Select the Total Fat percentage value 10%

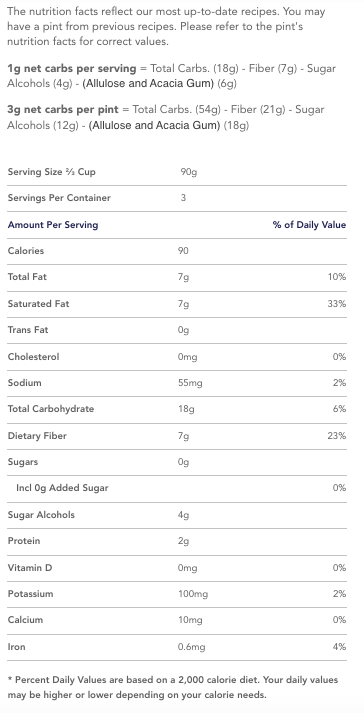pos(337,277)
